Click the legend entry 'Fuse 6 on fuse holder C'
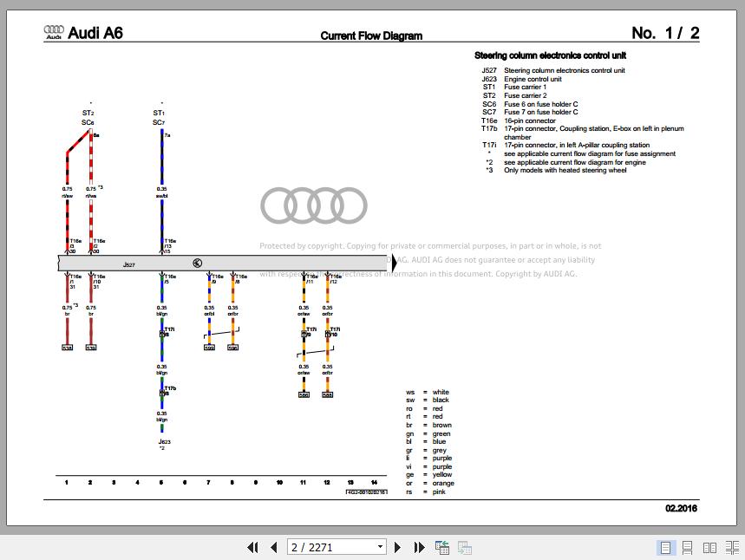The image size is (745, 560). (x=540, y=104)
